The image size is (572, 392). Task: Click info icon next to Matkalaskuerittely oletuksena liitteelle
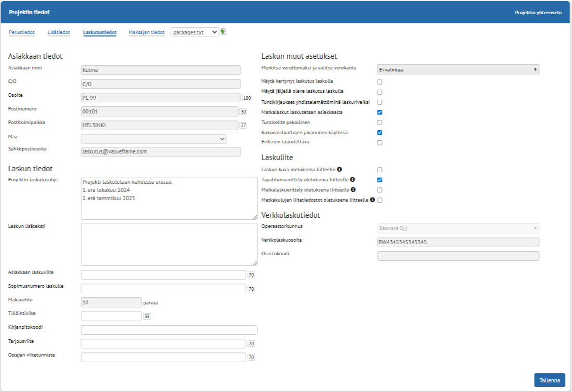coord(353,189)
